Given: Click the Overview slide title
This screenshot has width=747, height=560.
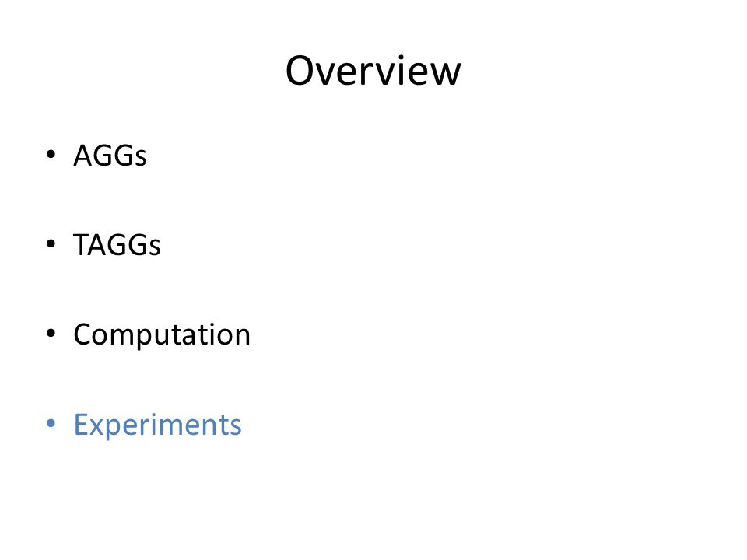Looking at the screenshot, I should pos(373,71).
